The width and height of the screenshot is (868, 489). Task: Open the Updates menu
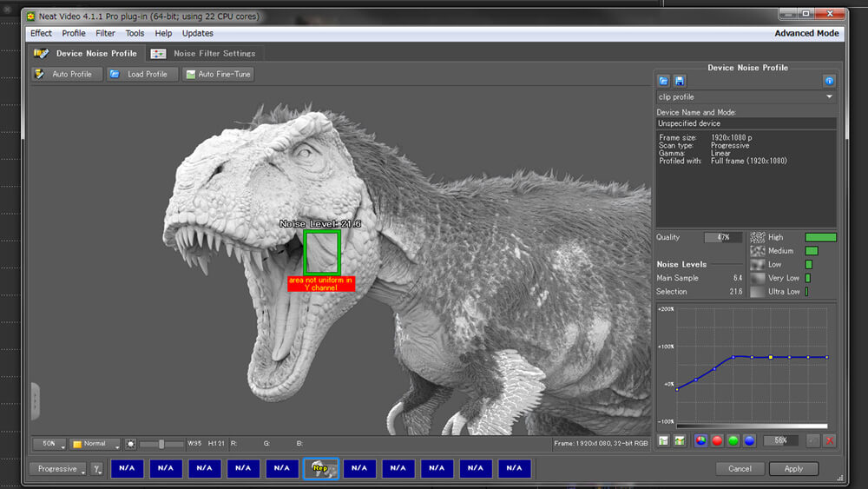tap(198, 33)
